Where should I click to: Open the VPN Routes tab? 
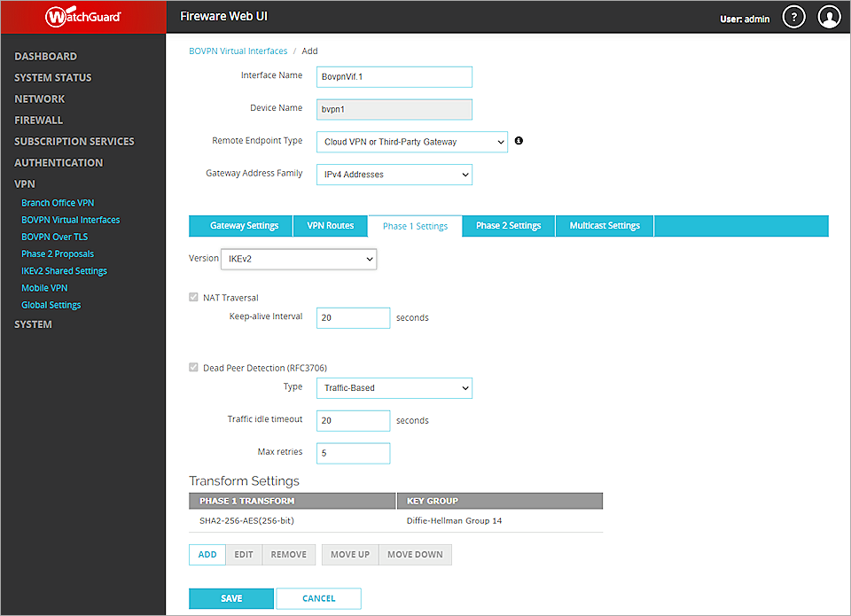click(330, 226)
